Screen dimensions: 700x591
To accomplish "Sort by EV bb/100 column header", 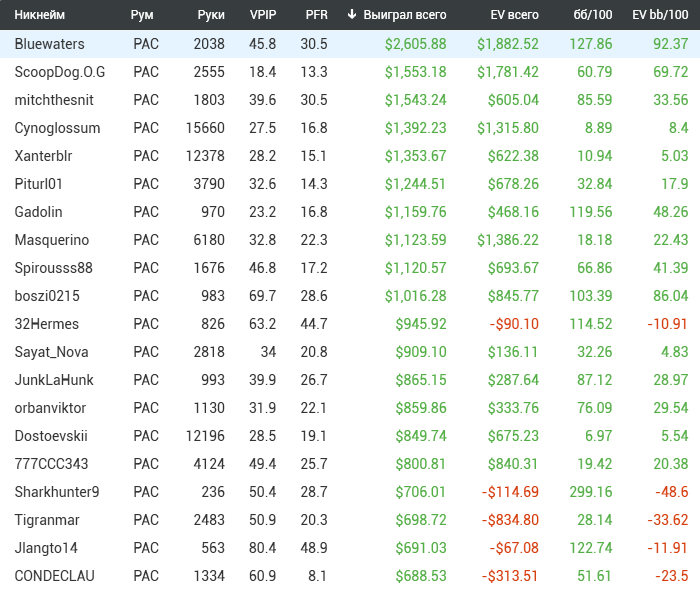I will [x=660, y=15].
